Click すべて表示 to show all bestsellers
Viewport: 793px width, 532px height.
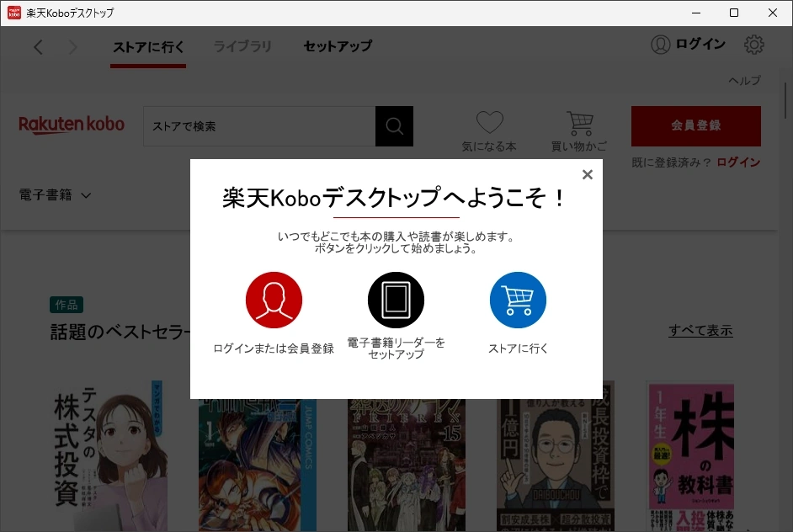[700, 331]
